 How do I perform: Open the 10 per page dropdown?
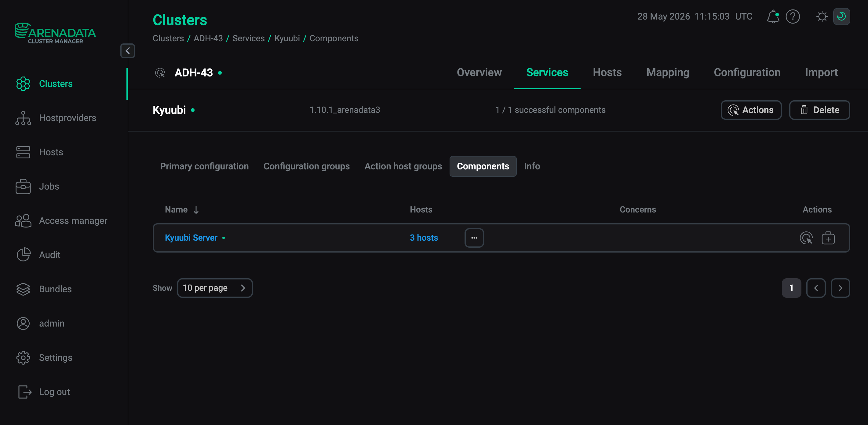tap(215, 288)
